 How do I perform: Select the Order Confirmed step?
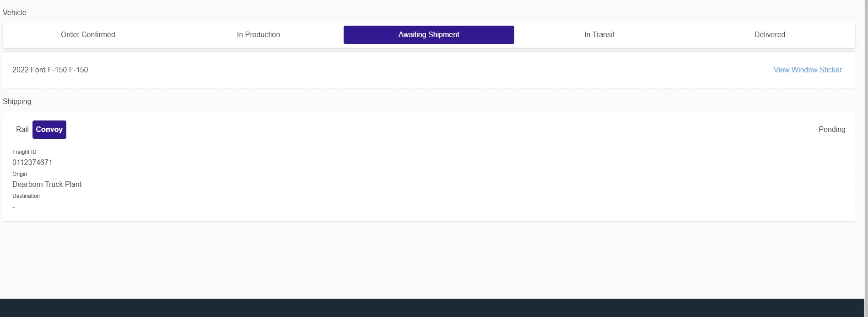pyautogui.click(x=88, y=35)
